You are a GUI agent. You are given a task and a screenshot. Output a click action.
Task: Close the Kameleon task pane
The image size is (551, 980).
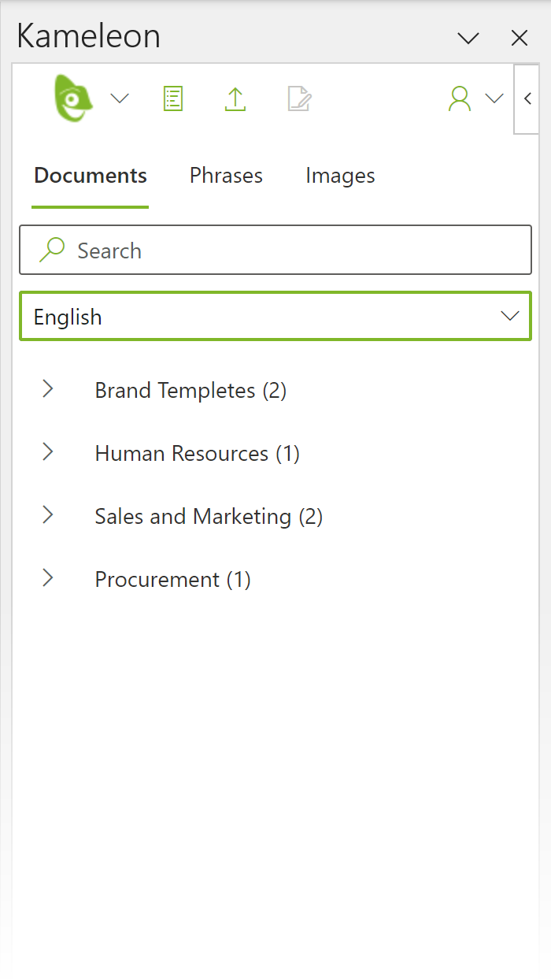[x=520, y=38]
